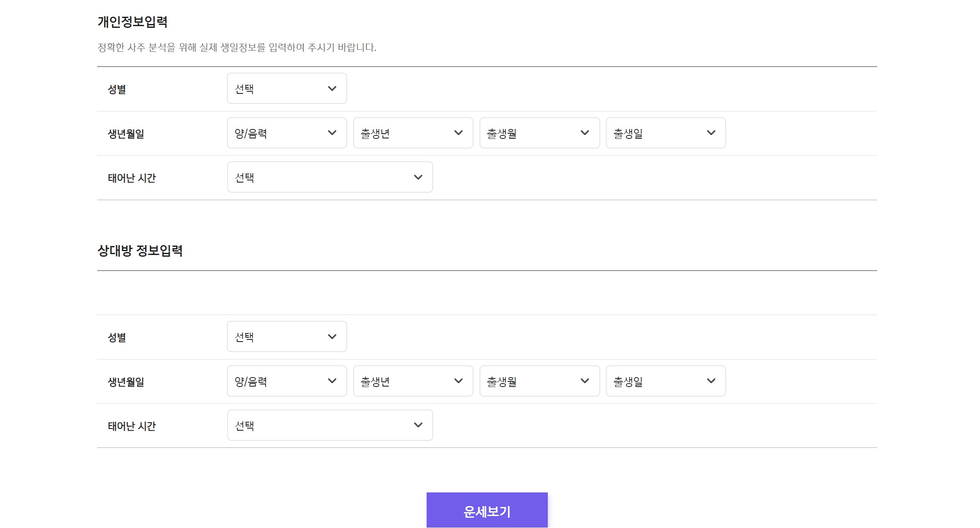This screenshot has height=528, width=980.
Task: Click chevron arrow in partner 출생년 box
Action: pyautogui.click(x=458, y=381)
